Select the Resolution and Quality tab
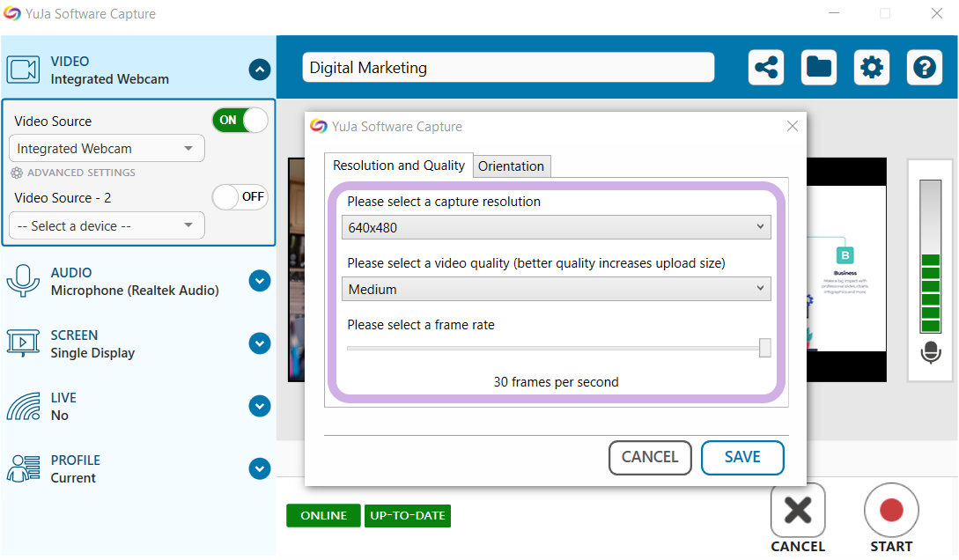The width and height of the screenshot is (959, 560). coord(399,165)
